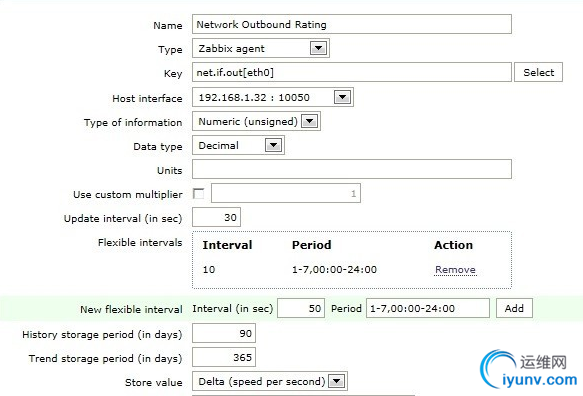Remove the flexible interval 1-7,00:00-24:00
583x396 pixels.
pos(455,270)
